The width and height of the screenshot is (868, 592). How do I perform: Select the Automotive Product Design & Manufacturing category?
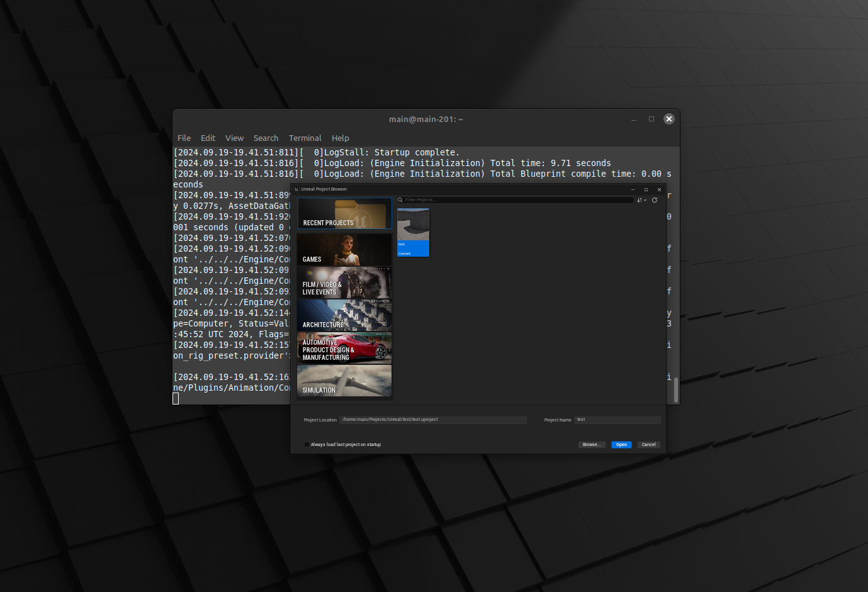[x=344, y=348]
